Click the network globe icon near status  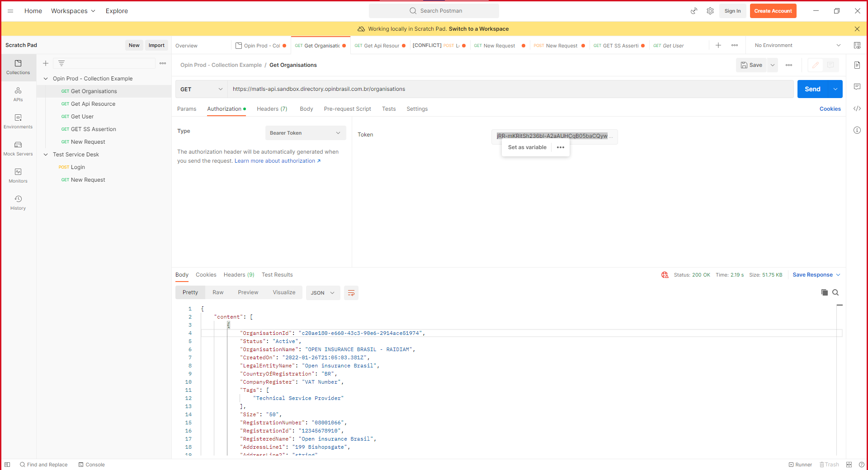[665, 275]
